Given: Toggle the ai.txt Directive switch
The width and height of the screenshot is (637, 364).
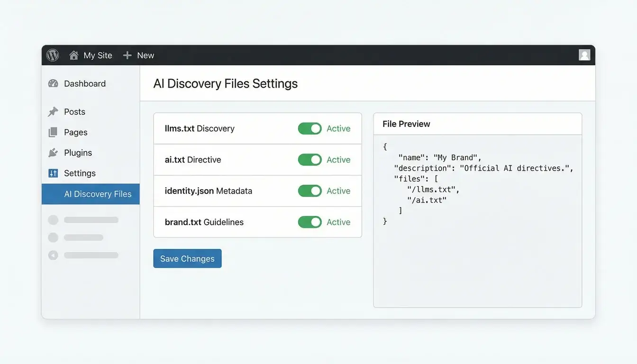Looking at the screenshot, I should [310, 160].
